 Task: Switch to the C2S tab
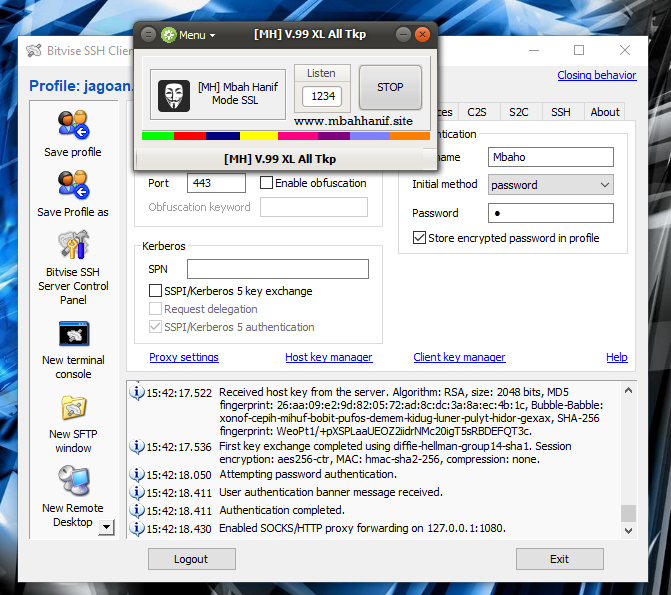click(x=477, y=112)
